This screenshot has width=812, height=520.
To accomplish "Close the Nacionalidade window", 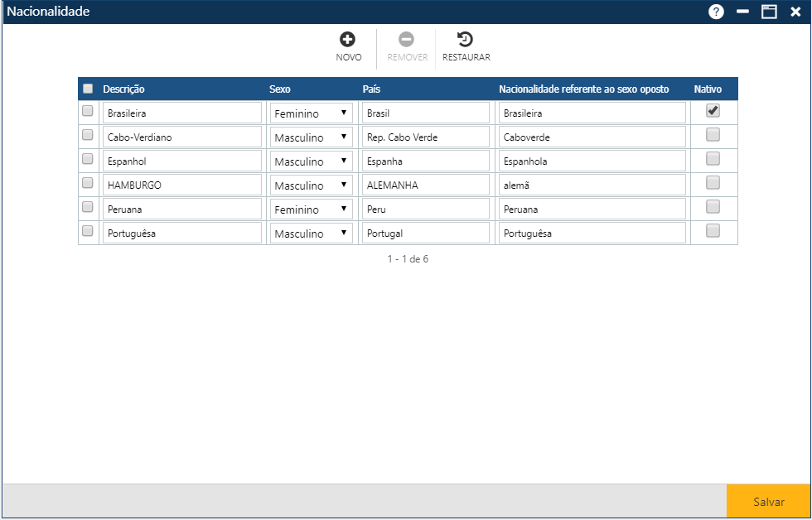I will 795,12.
